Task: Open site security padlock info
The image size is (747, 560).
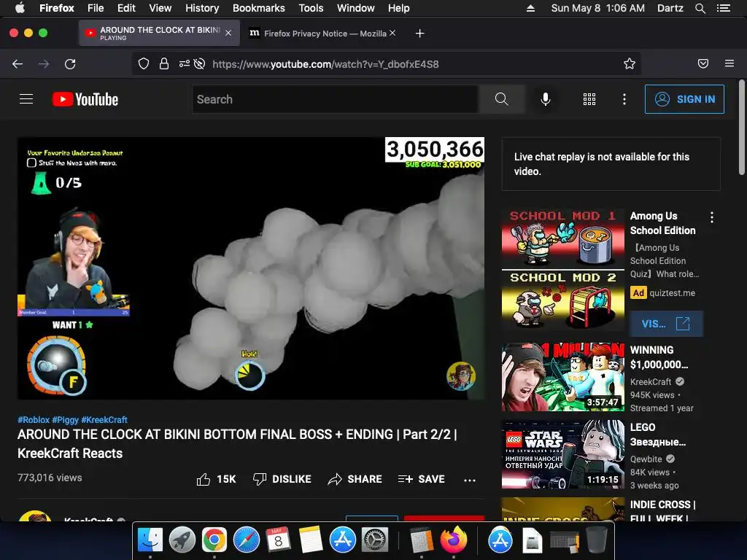Action: (164, 64)
